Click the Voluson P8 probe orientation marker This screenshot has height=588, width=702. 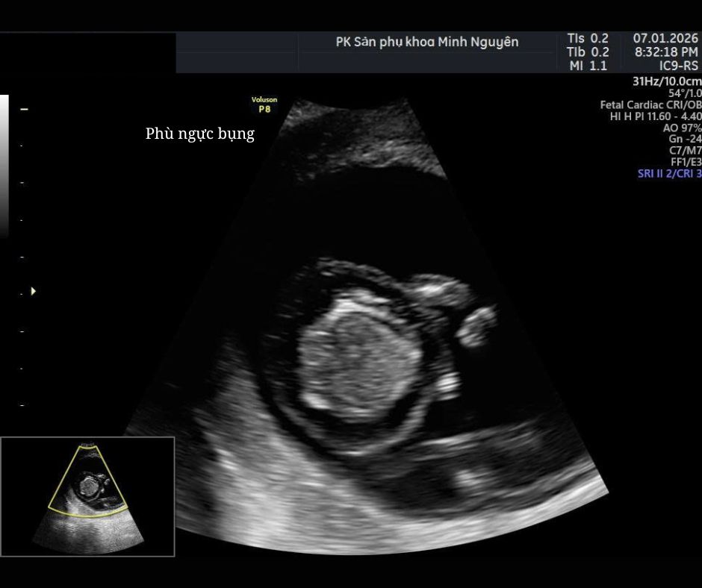point(264,104)
